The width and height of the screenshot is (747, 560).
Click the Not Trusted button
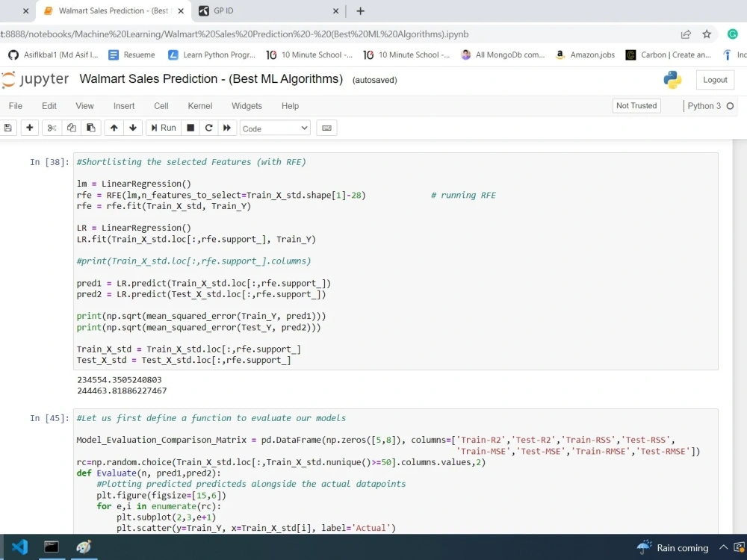click(x=636, y=105)
